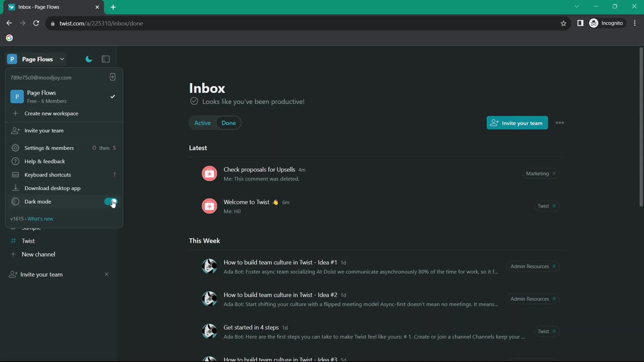
Task: Expand the Page Flows workspace dropdown
Action: (x=61, y=59)
